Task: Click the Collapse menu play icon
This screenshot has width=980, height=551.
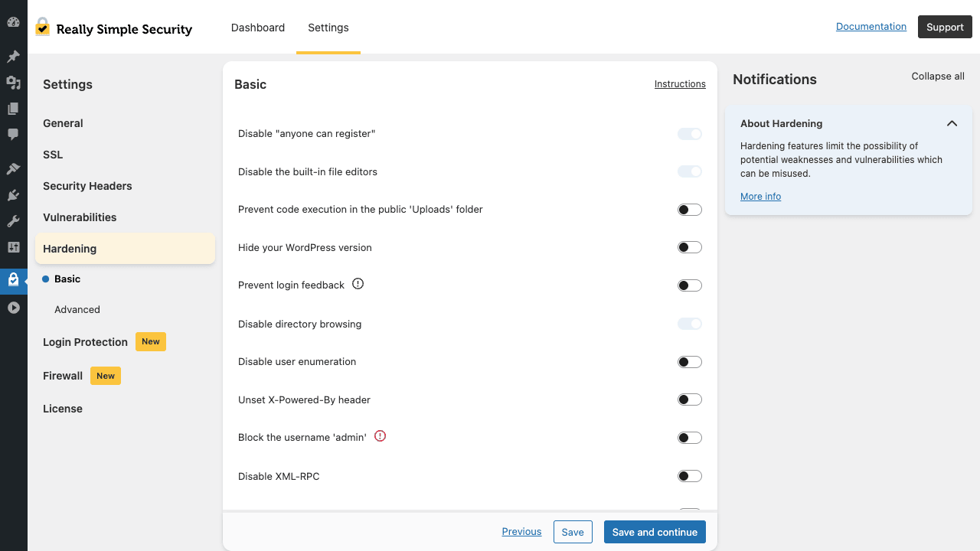Action: tap(13, 308)
